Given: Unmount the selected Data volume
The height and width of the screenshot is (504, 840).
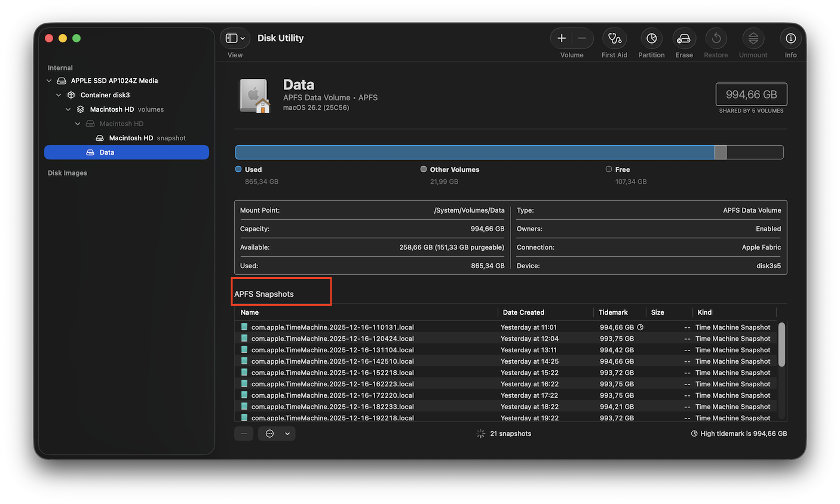Looking at the screenshot, I should point(753,39).
